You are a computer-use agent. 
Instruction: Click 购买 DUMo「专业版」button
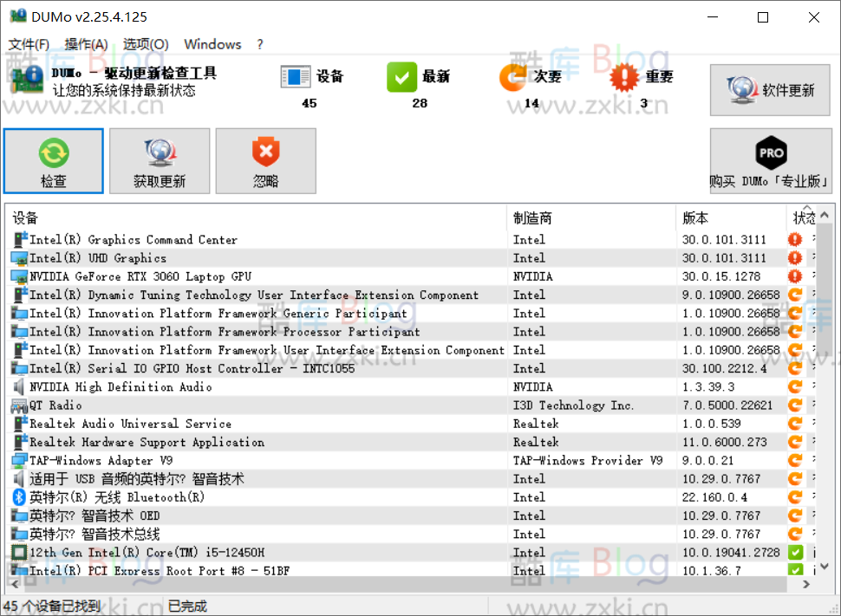coord(770,160)
